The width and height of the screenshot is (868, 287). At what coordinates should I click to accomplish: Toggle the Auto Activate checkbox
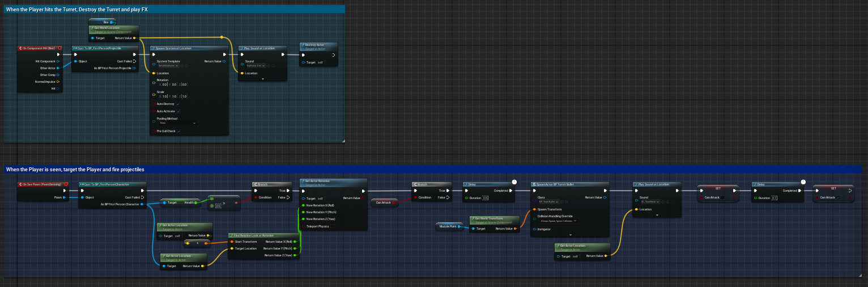(178, 111)
